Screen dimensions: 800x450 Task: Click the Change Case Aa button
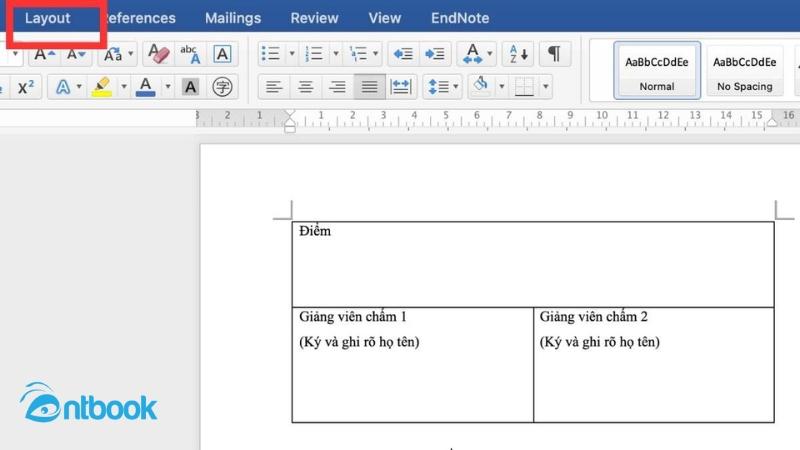pos(113,54)
